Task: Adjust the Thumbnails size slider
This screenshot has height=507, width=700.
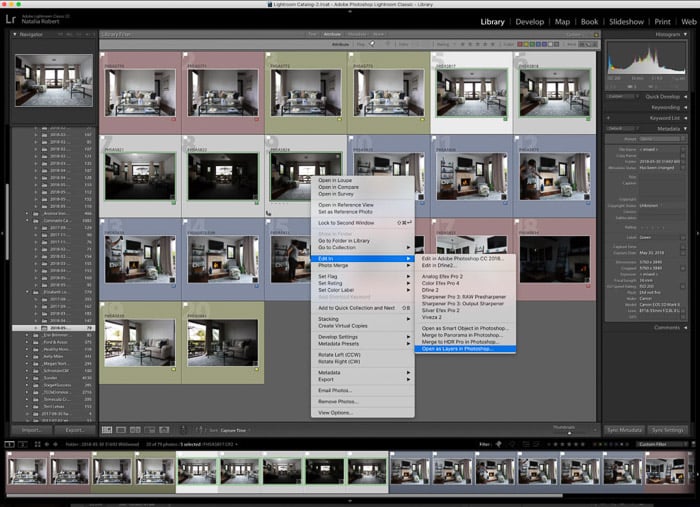Action: pyautogui.click(x=569, y=432)
